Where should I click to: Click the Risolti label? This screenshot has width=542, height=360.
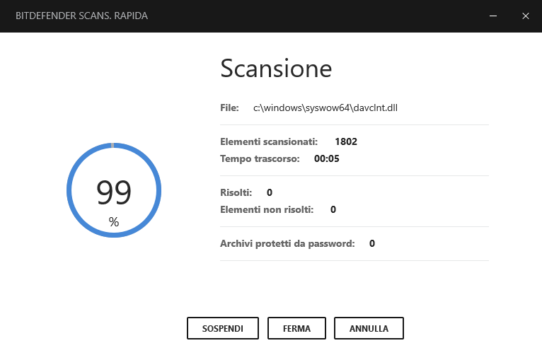pyautogui.click(x=236, y=192)
